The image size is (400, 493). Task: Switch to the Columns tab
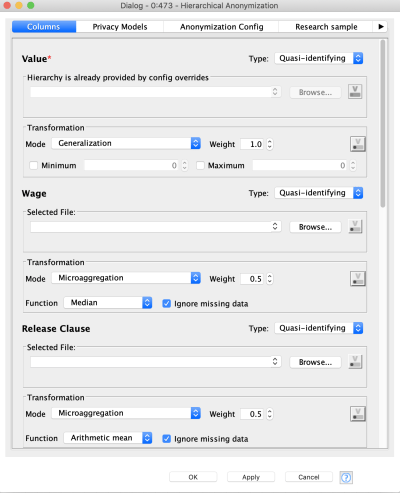pyautogui.click(x=44, y=27)
